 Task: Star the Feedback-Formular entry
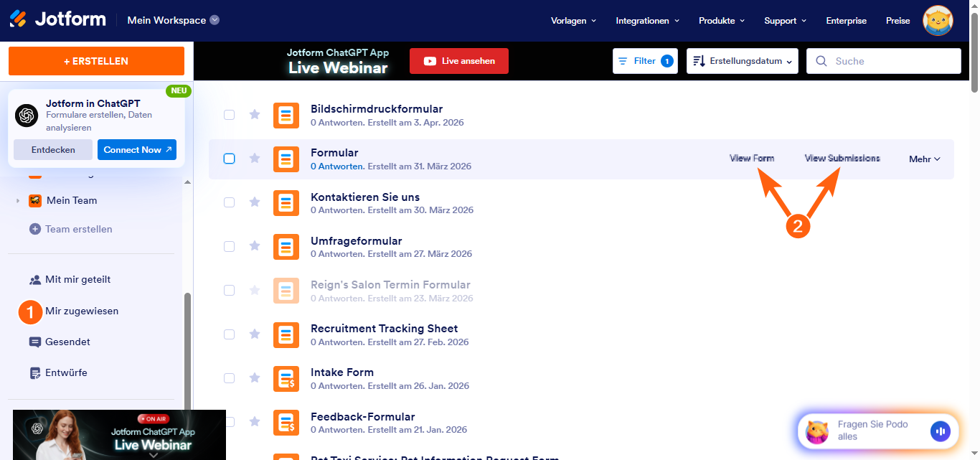[254, 422]
